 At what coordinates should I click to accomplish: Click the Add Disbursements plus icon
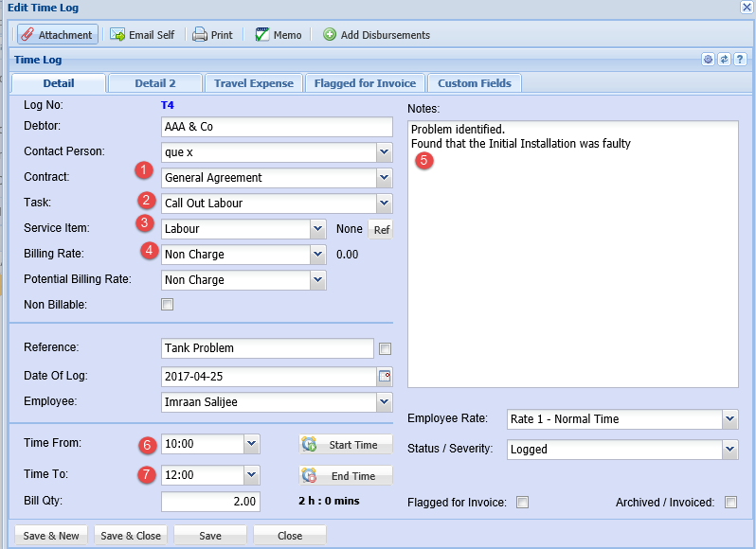tap(330, 35)
